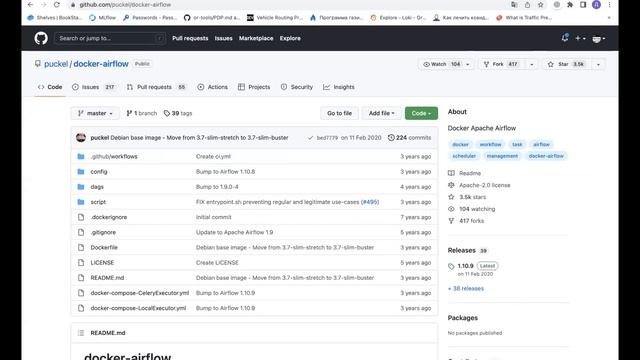Screen dimensions: 640x360
Task: Open the docker-airflow repository link
Action: [101, 64]
